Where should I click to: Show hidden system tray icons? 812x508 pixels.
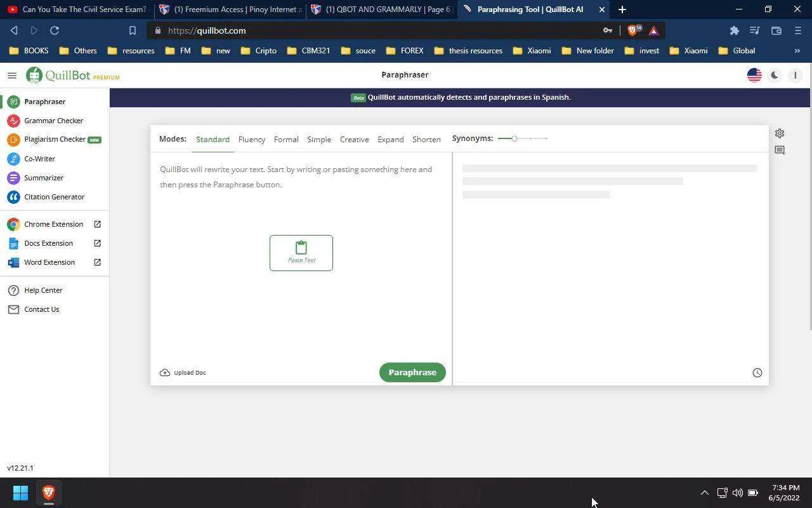coord(704,493)
